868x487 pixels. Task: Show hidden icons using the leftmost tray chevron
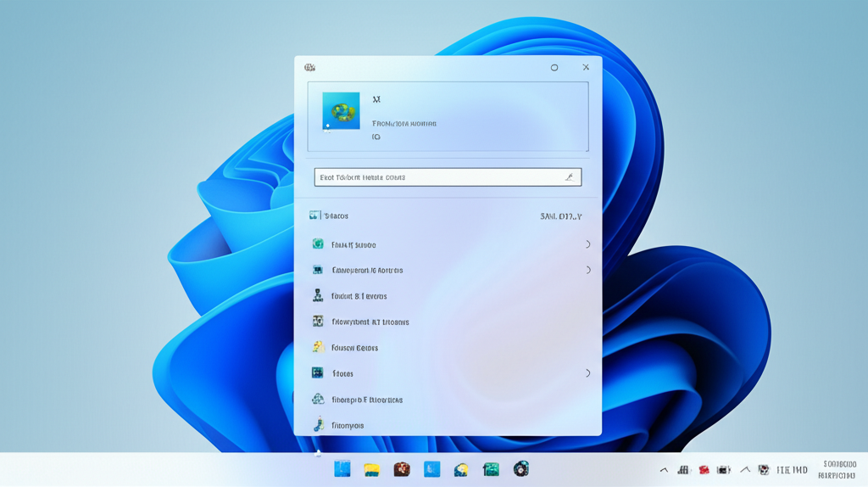(664, 470)
